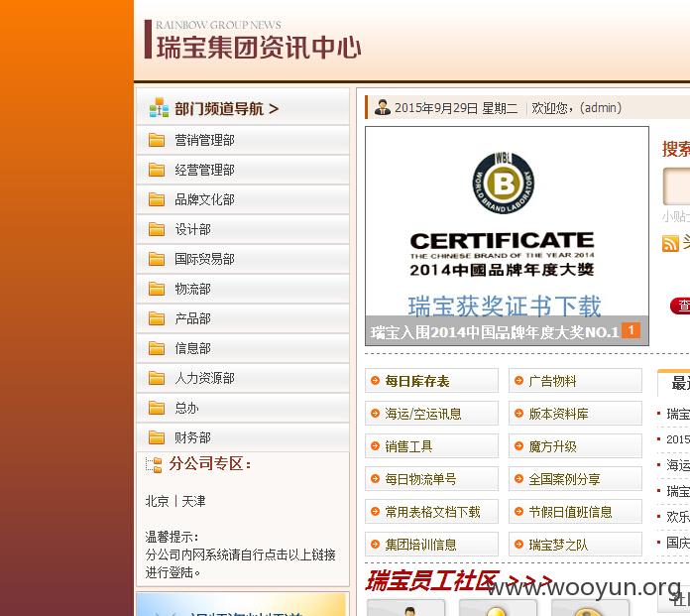690x616 pixels.
Task: Click the orange bullet beside 广告物料
Action: pyautogui.click(x=518, y=381)
